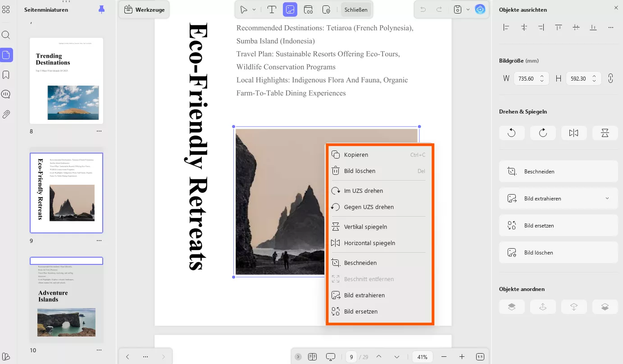Select page 8 thumbnail Trending Destinations
The image size is (623, 364).
(66, 81)
